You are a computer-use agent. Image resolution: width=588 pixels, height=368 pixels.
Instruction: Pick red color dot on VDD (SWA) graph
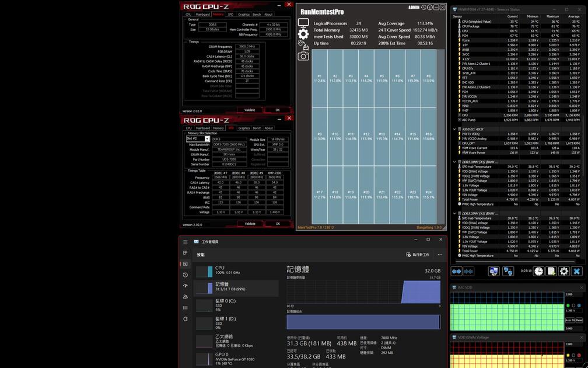pyautogui.click(x=579, y=355)
